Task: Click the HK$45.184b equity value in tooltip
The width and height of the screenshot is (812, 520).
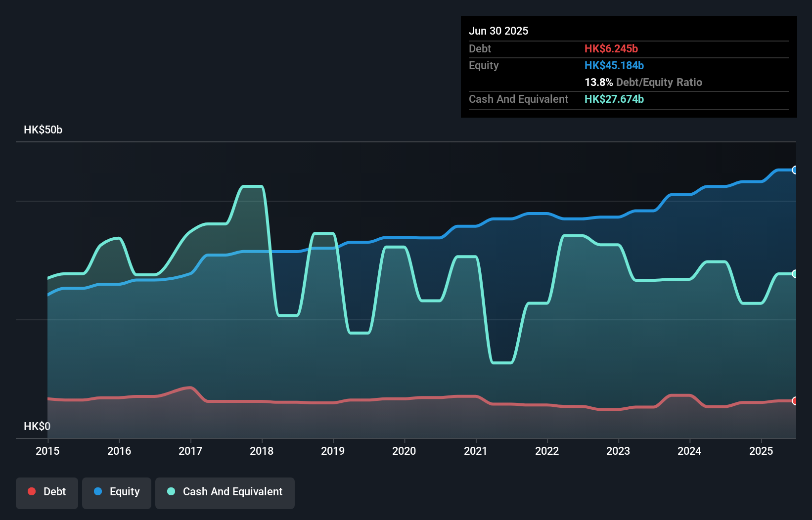Action: point(614,65)
